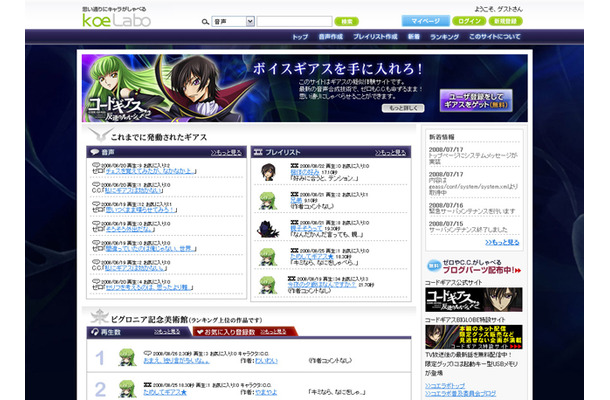This screenshot has height=400, width=610.
Task: Click もっと見る on the 再生数 tab
Action: tap(167, 332)
